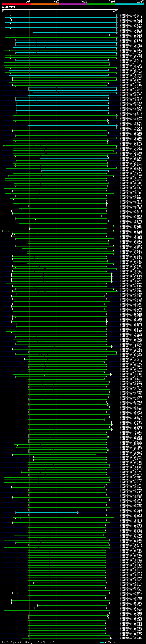Select UniRef100_P27666 hit name
The height and width of the screenshot is (644, 146).
131,105
